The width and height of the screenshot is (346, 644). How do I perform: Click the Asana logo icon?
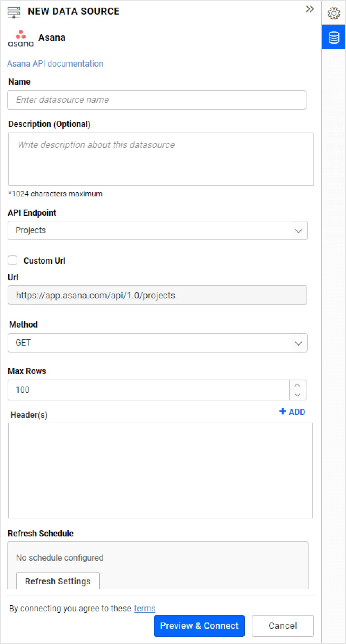pos(21,38)
